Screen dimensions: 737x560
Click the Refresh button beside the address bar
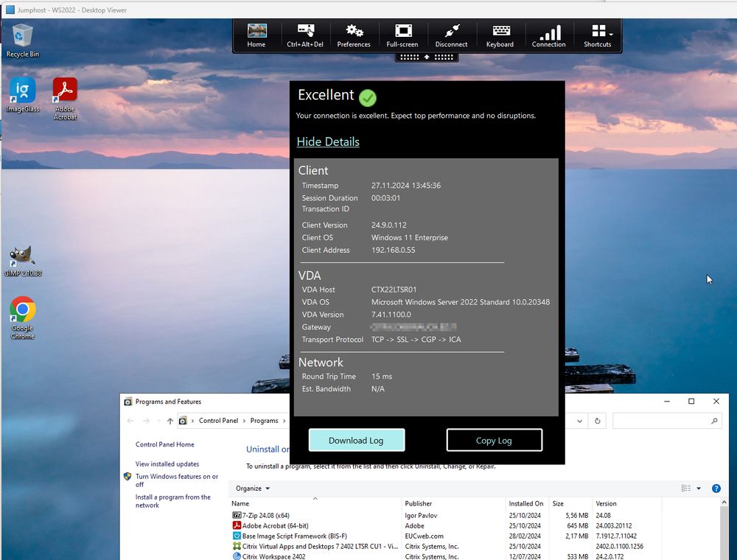[x=598, y=421]
